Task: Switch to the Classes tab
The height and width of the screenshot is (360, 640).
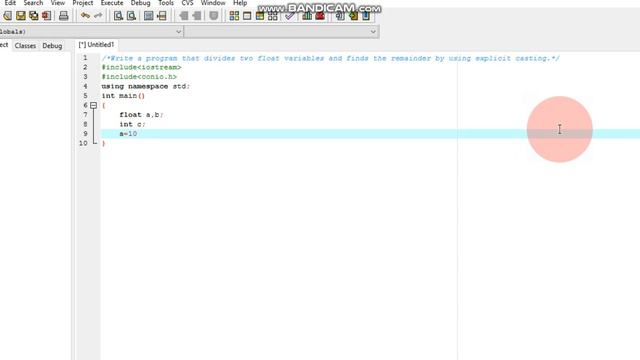Action: click(25, 46)
